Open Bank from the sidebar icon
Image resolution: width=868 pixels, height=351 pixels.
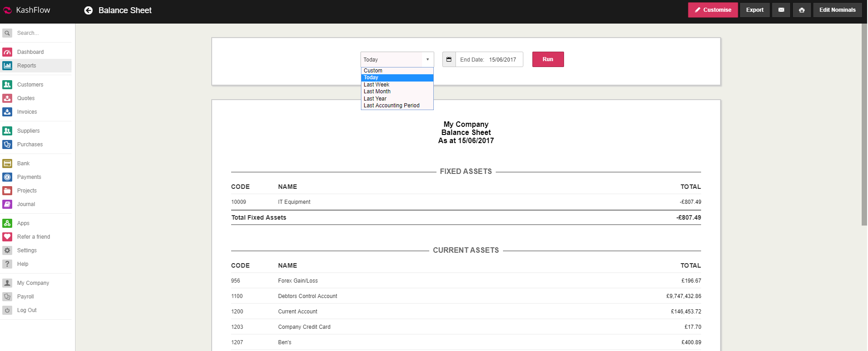[x=7, y=163]
